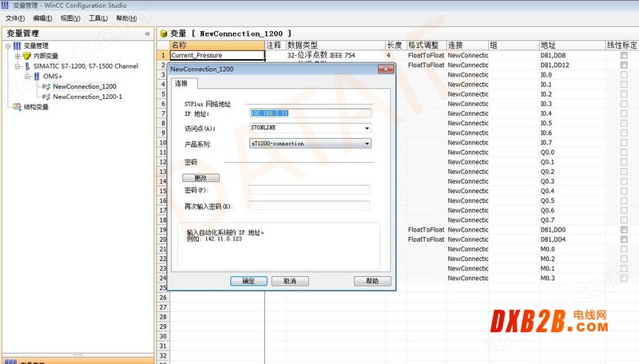Toggle 线性标定 checkbox for DB1,DD8 row
The height and width of the screenshot is (364, 639).
(x=624, y=55)
